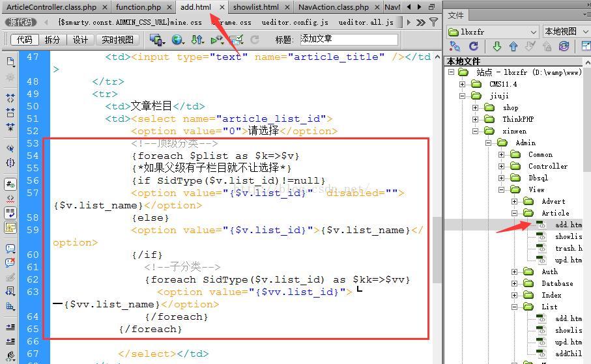
Task: Toggle the Line Numbers button
Action: 10,184
